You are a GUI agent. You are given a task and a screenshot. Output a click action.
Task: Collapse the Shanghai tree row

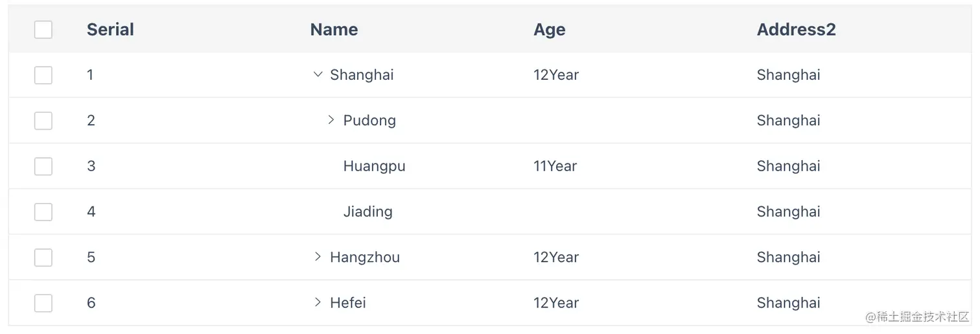[318, 75]
